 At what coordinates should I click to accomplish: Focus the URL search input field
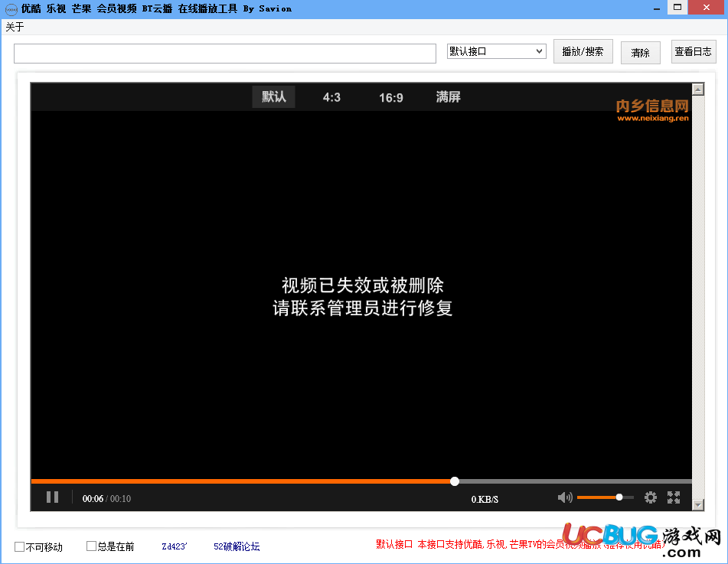click(225, 54)
